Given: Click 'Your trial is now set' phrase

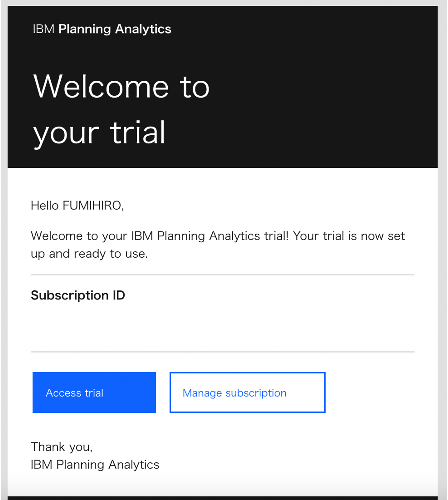Looking at the screenshot, I should tap(349, 236).
